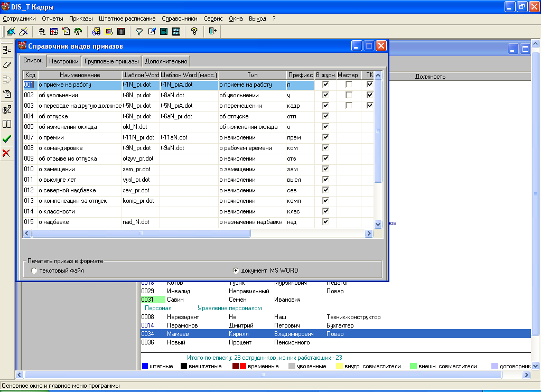Open the Штатное расписание menu

click(127, 18)
